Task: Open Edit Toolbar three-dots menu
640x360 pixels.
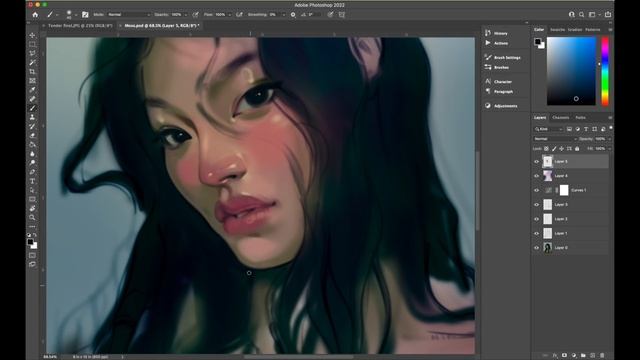Action: click(x=32, y=227)
